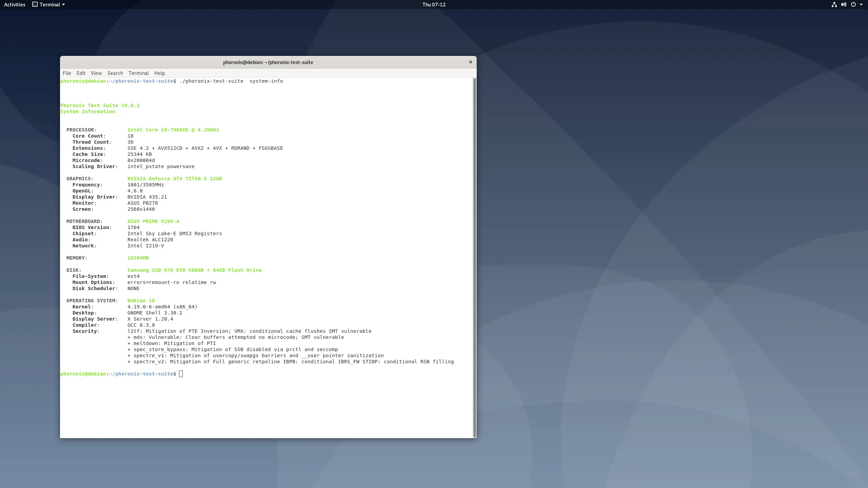Open the View menu
868x488 pixels.
[96, 73]
